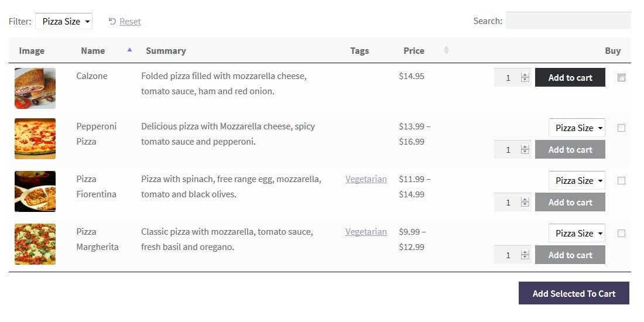Tick the Calzone buy checkbox
Viewport: 644px width, 322px height.
point(621,78)
